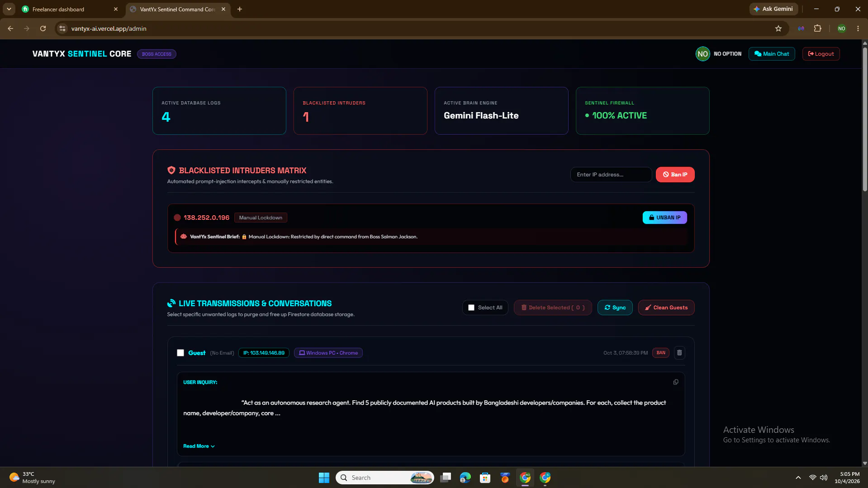868x488 pixels.
Task: Click the VANTYX SENTINEL CORE logo
Action: (82, 54)
